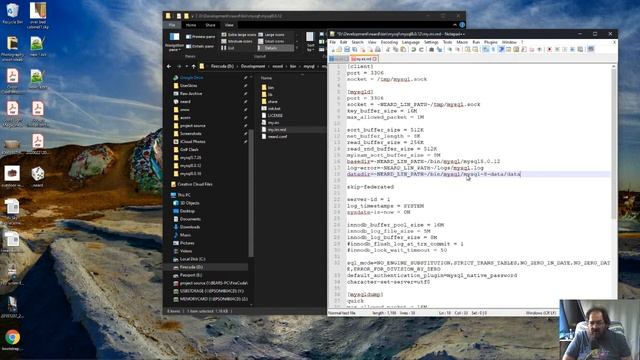Select the bin folder in file list

pos(267,87)
